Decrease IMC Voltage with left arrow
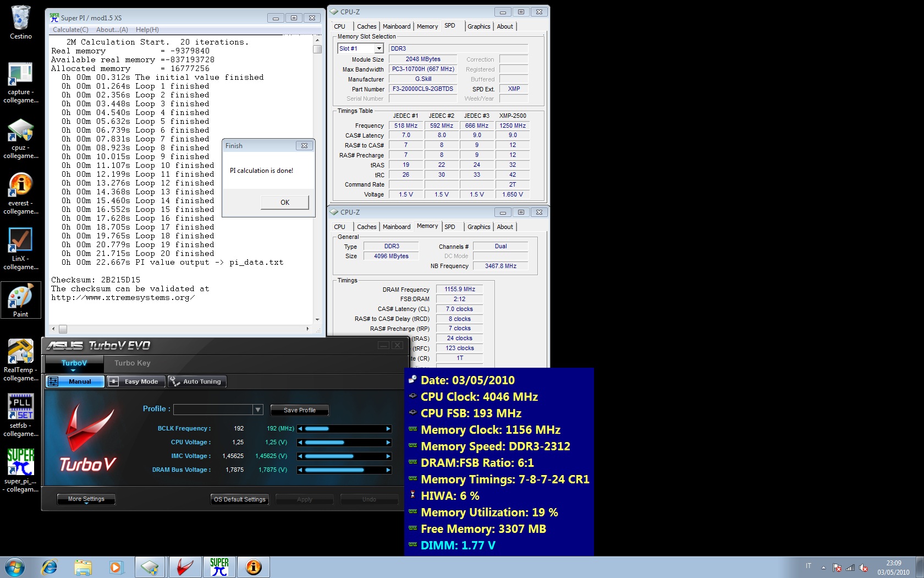Viewport: 924px width, 578px height. tap(300, 456)
